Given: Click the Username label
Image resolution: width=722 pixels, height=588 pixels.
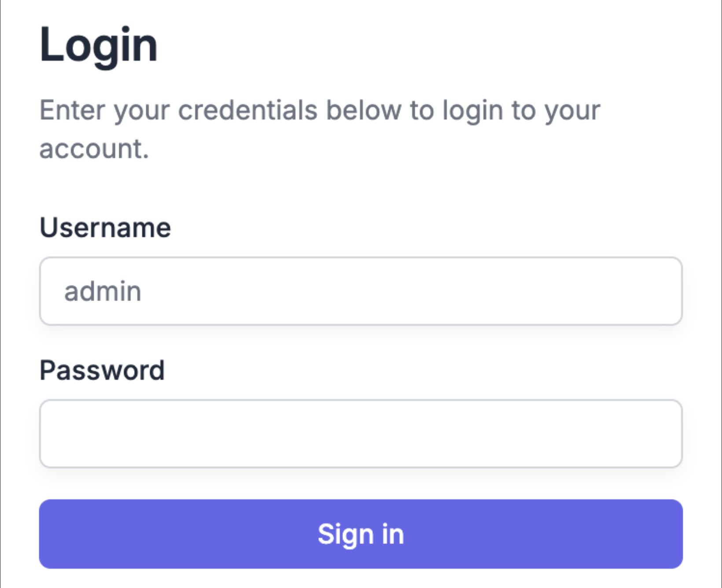Looking at the screenshot, I should point(105,228).
